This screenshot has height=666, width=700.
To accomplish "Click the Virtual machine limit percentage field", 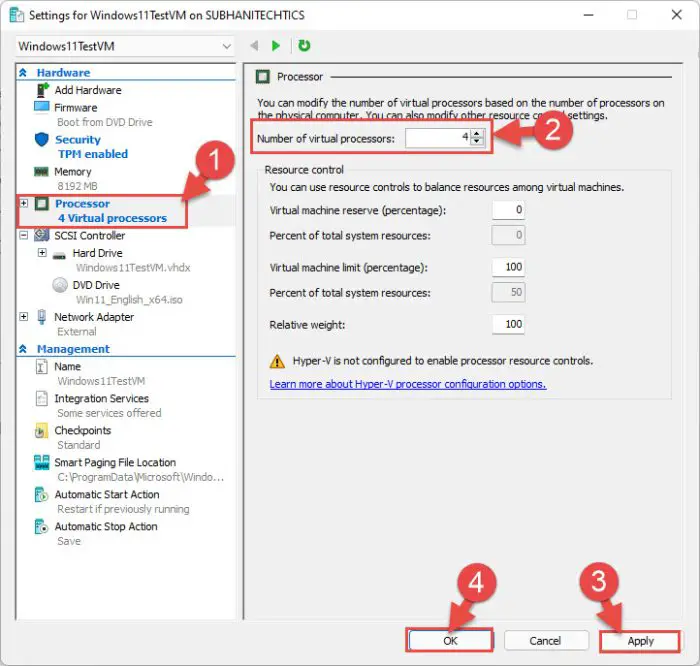I will pos(508,268).
